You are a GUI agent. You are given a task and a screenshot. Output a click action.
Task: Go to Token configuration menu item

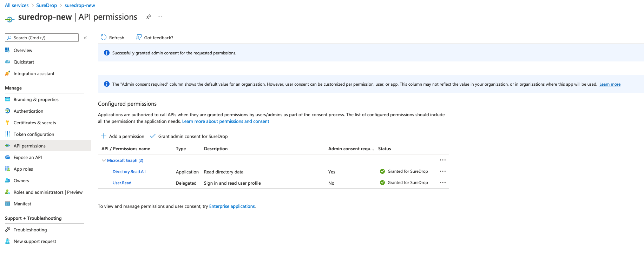click(x=34, y=134)
